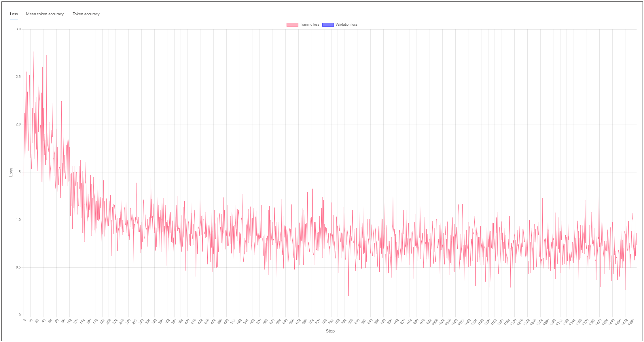Open the Token accuracy tab

(x=86, y=14)
